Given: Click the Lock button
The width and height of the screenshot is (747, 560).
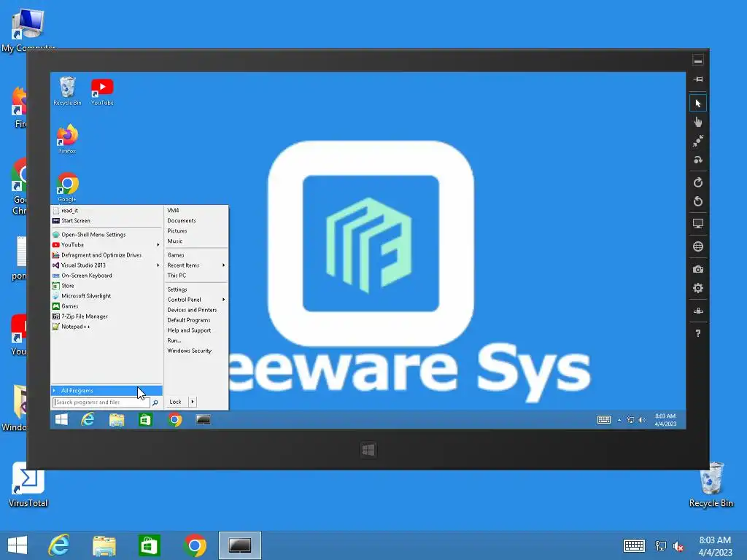Looking at the screenshot, I should tap(176, 402).
